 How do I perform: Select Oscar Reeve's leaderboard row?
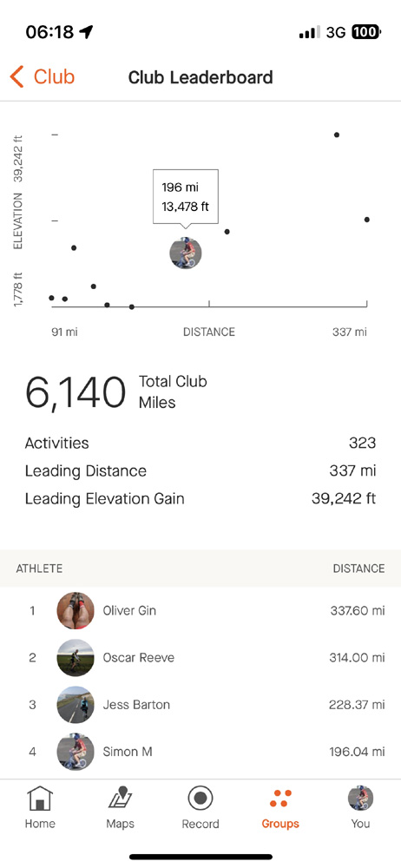[200, 658]
